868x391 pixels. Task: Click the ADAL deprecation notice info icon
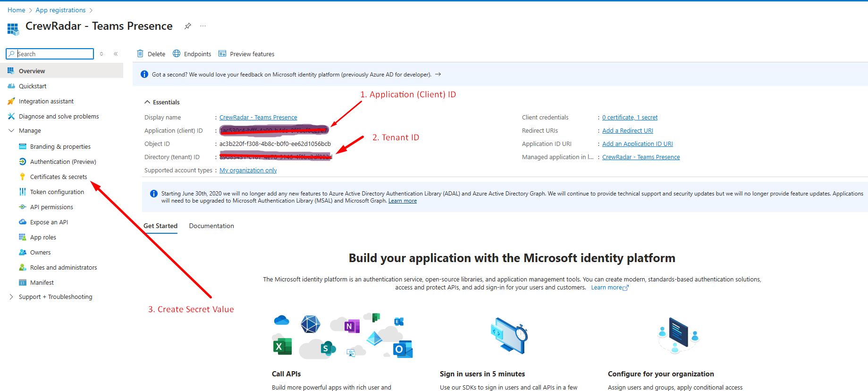point(154,194)
